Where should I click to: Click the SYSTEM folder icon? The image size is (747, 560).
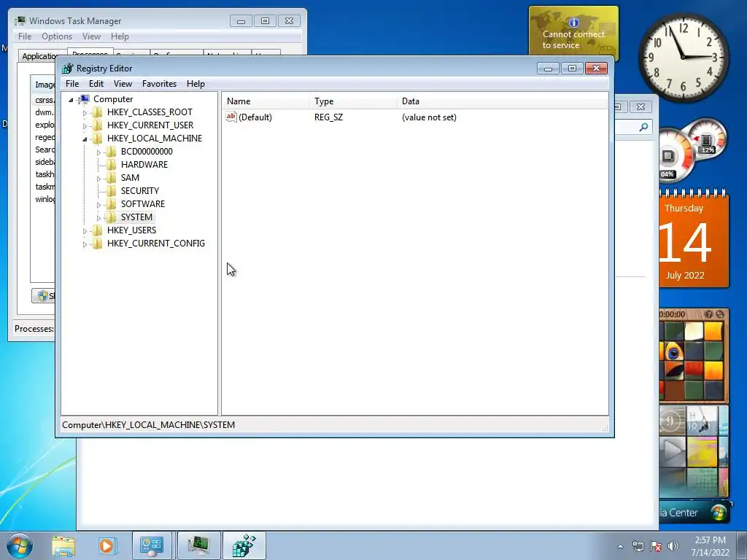(x=111, y=217)
